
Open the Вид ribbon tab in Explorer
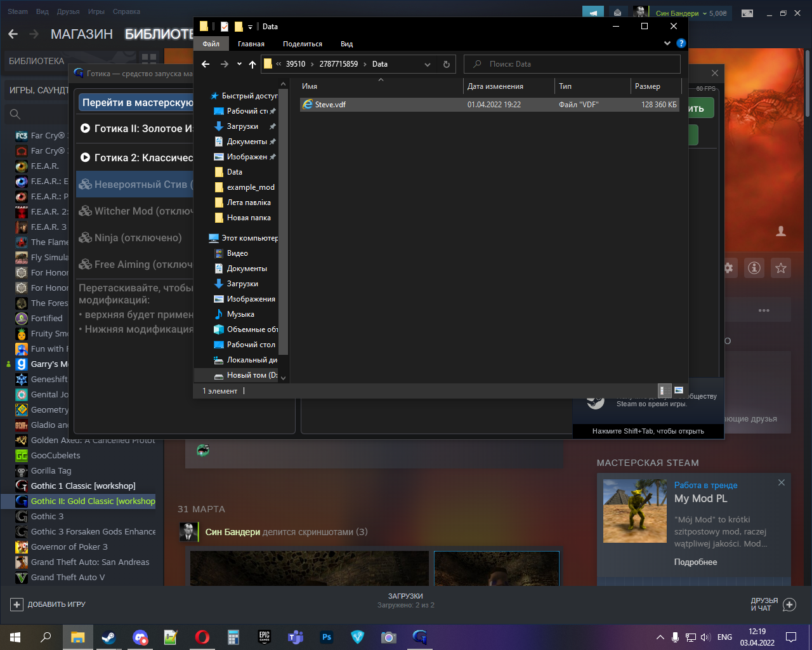coord(346,44)
